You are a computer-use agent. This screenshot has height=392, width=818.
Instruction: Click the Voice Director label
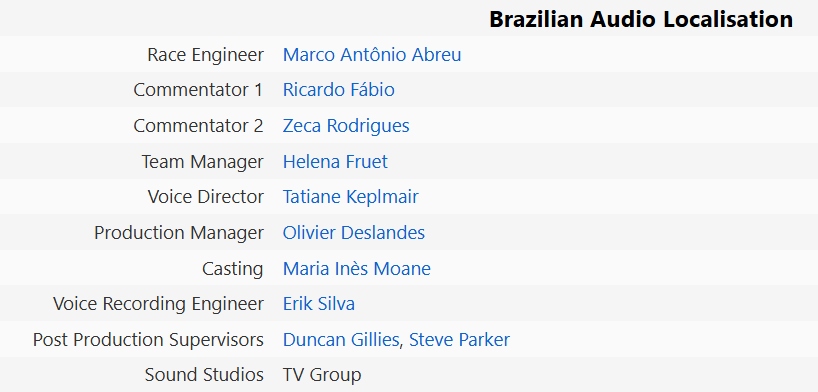click(206, 197)
